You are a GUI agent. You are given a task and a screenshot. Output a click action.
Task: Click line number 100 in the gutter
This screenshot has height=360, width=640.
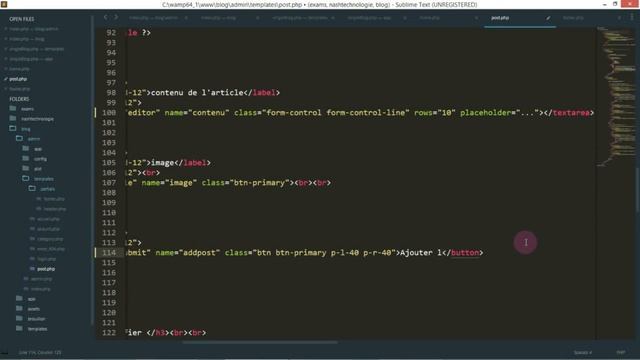pyautogui.click(x=109, y=113)
